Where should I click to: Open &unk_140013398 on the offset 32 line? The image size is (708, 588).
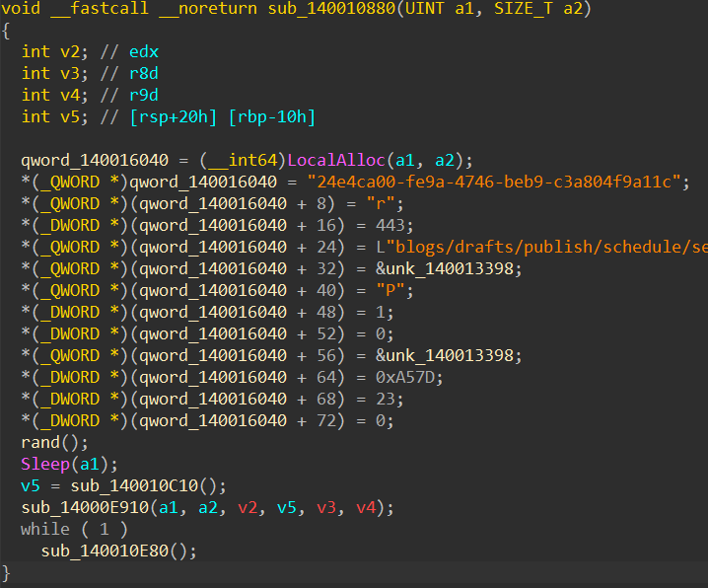click(x=445, y=268)
